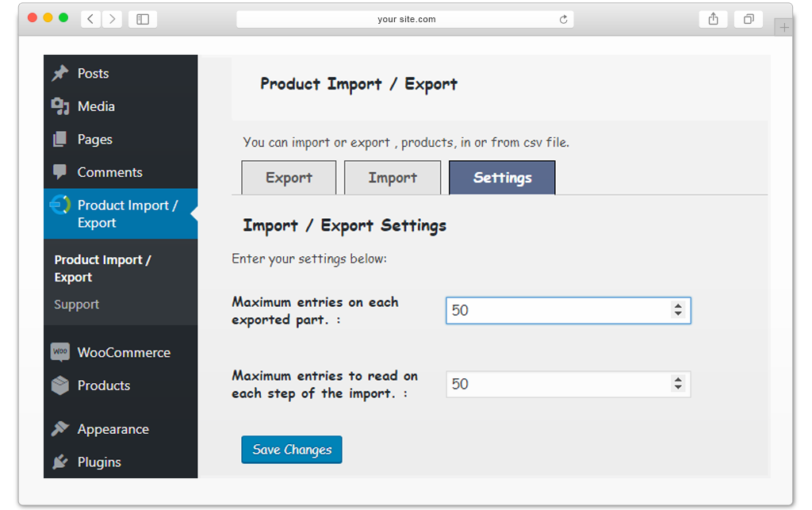Decrease the import step entries value
Viewport: 812px width, 510px height.
coord(678,388)
